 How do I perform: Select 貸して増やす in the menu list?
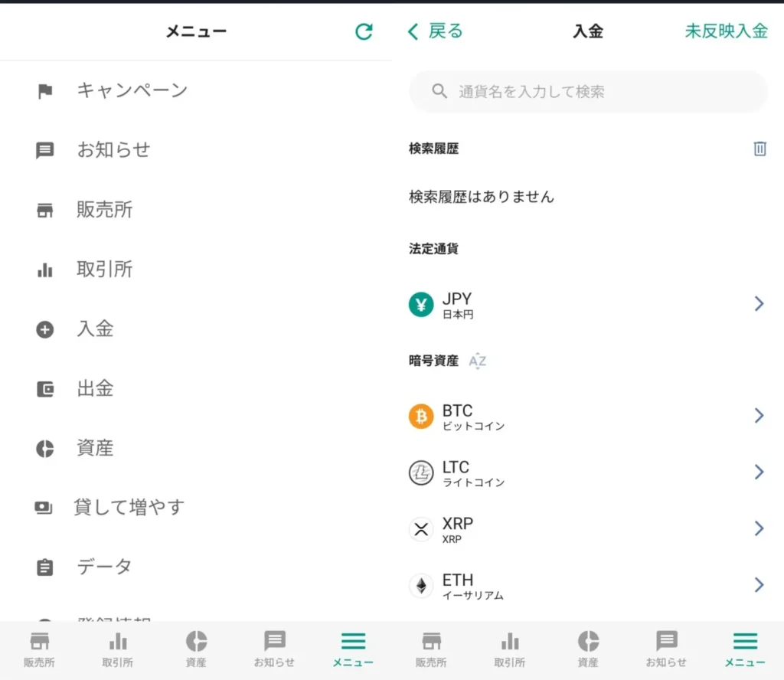click(129, 507)
